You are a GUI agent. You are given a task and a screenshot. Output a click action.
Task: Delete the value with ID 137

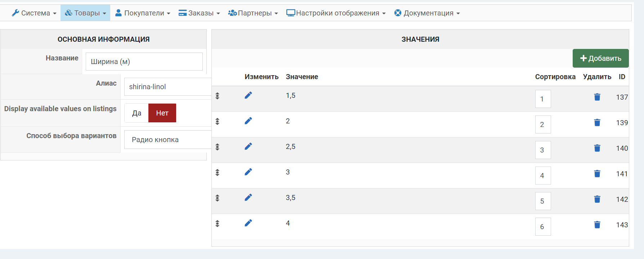pos(597,97)
